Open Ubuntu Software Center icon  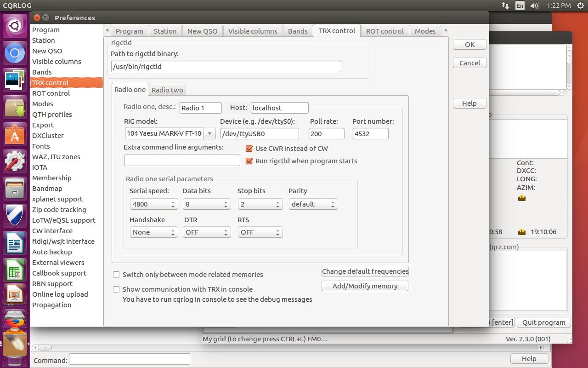click(15, 134)
